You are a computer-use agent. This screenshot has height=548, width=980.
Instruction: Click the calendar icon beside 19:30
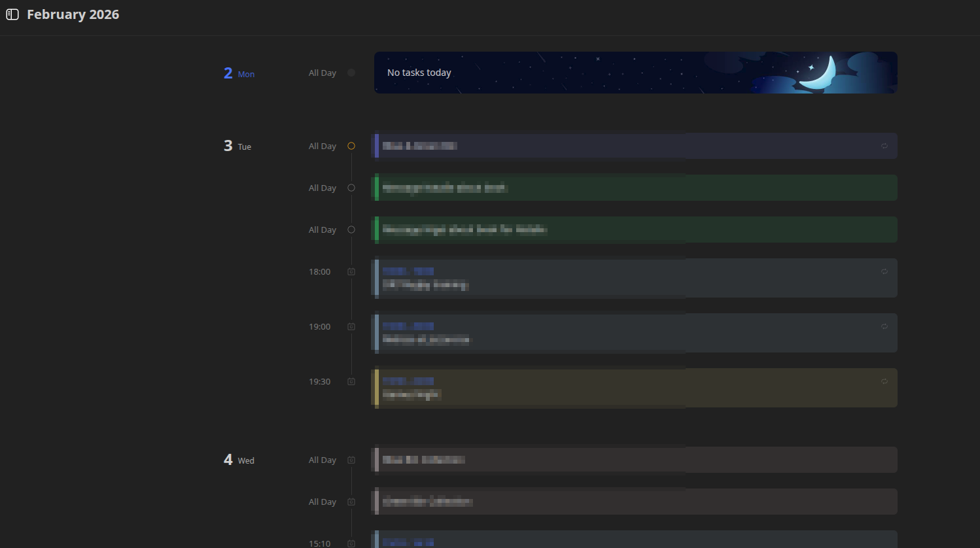pyautogui.click(x=351, y=382)
